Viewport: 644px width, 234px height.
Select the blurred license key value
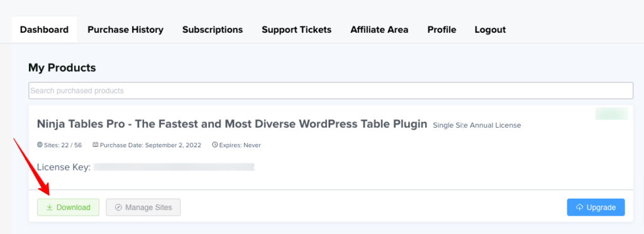(x=174, y=167)
